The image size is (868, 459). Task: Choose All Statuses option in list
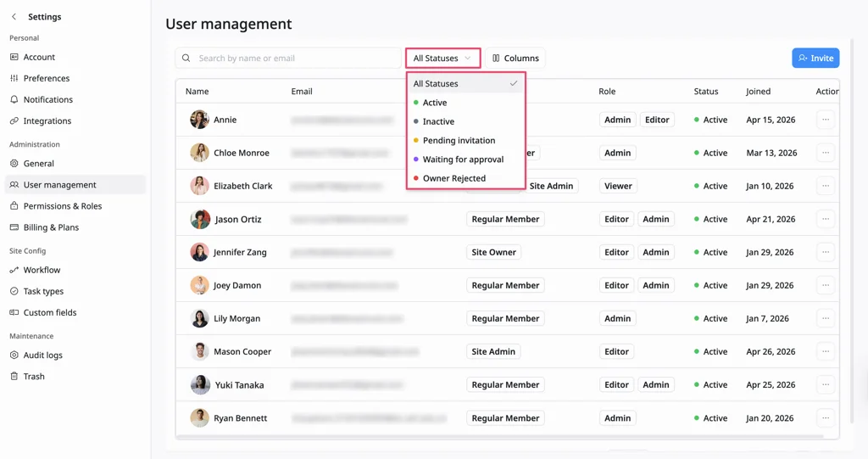[465, 84]
